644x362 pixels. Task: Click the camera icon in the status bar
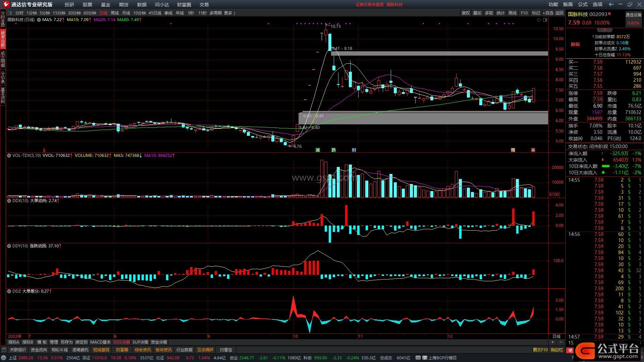[x=418, y=358]
